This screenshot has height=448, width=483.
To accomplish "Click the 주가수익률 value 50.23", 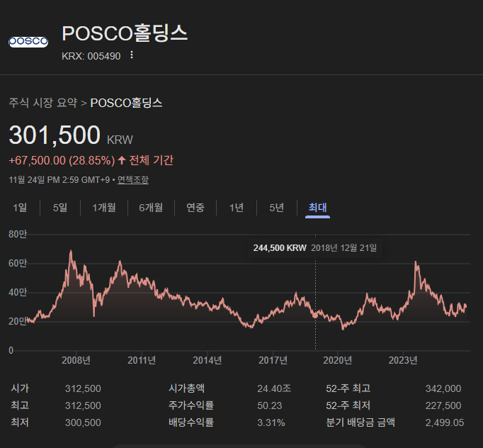I will click(x=270, y=405).
